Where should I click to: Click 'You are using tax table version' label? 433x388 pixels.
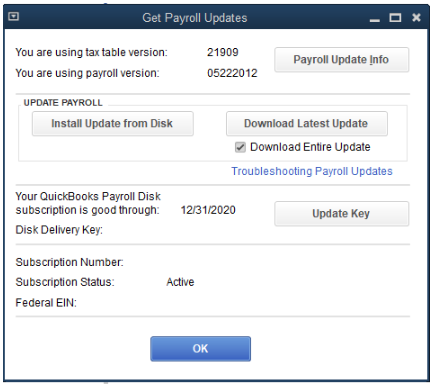[x=91, y=52]
